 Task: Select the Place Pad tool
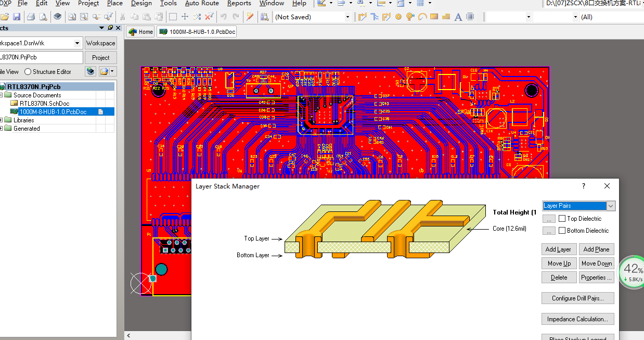click(x=398, y=17)
